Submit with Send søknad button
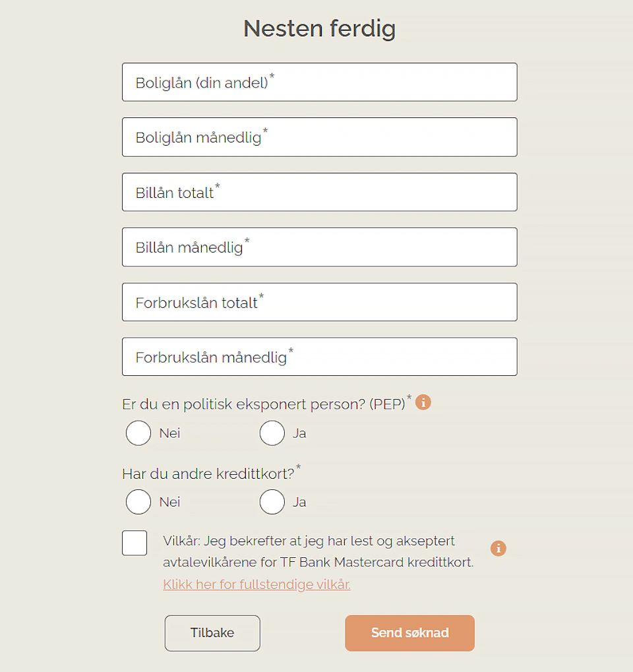Viewport: 633px width, 672px height. tap(409, 633)
